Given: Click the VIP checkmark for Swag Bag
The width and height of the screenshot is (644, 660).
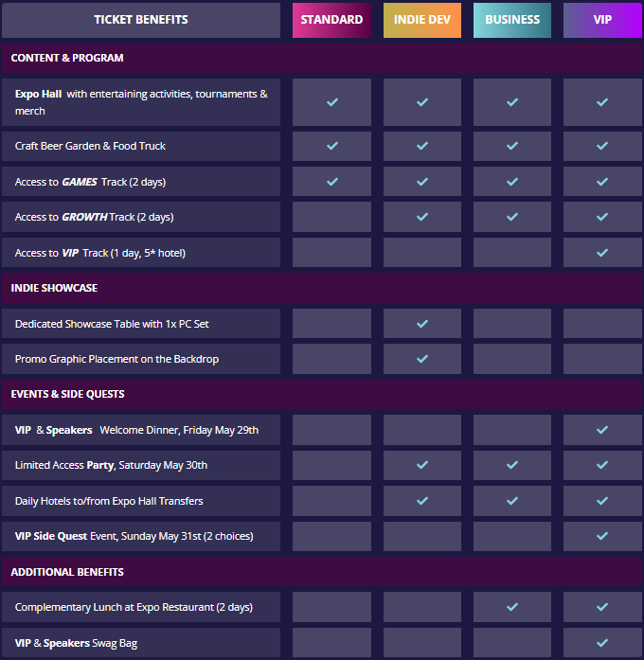Looking at the screenshot, I should click(602, 643).
